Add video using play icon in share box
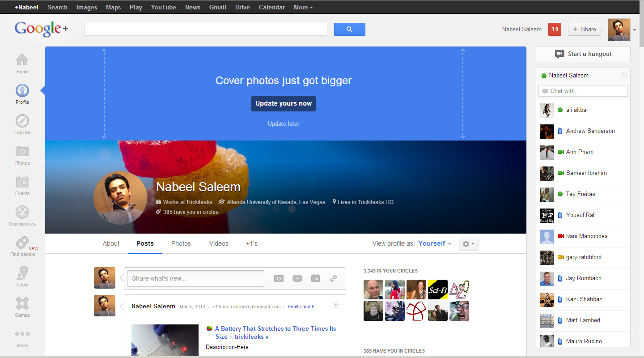 [x=297, y=278]
